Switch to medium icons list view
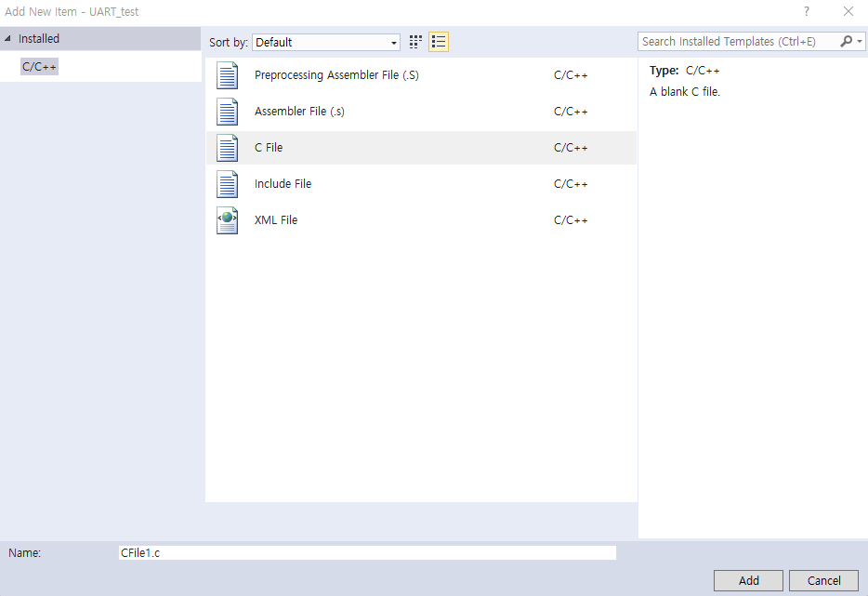868x596 pixels. pyautogui.click(x=439, y=42)
